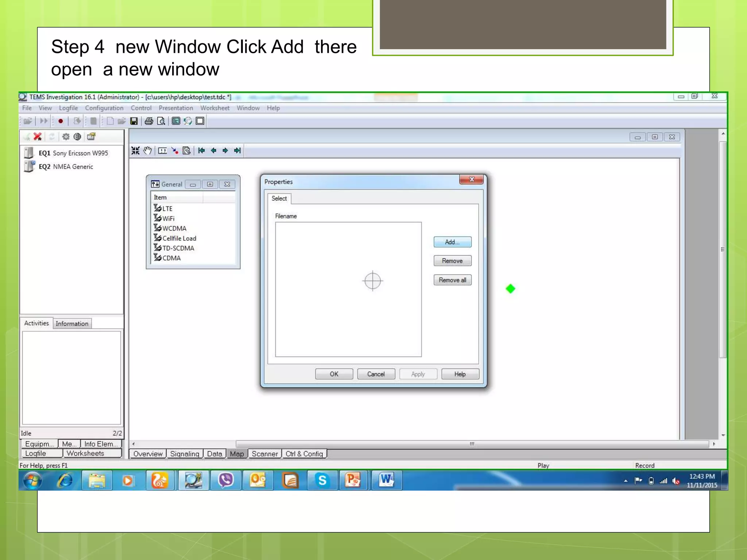Go to next map item arrow

[x=225, y=151]
